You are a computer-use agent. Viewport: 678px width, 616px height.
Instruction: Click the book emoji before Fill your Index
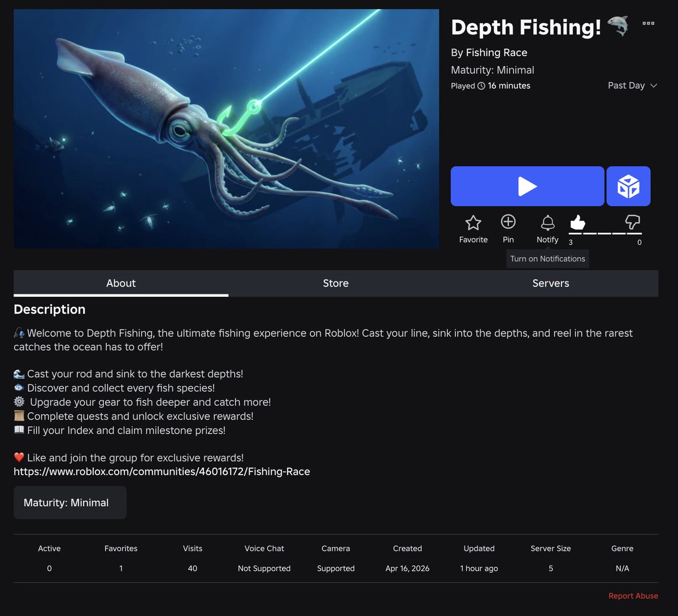click(x=19, y=430)
